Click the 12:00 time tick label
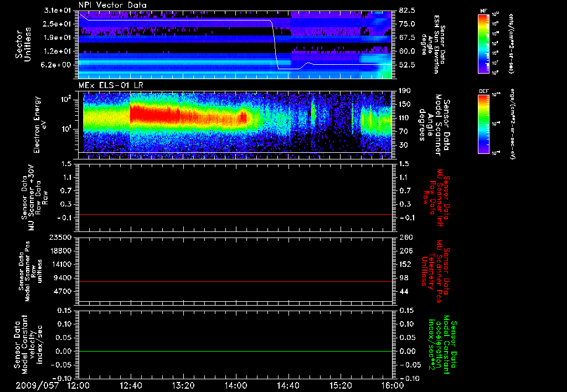Image resolution: width=567 pixels, height=392 pixels. [79, 386]
